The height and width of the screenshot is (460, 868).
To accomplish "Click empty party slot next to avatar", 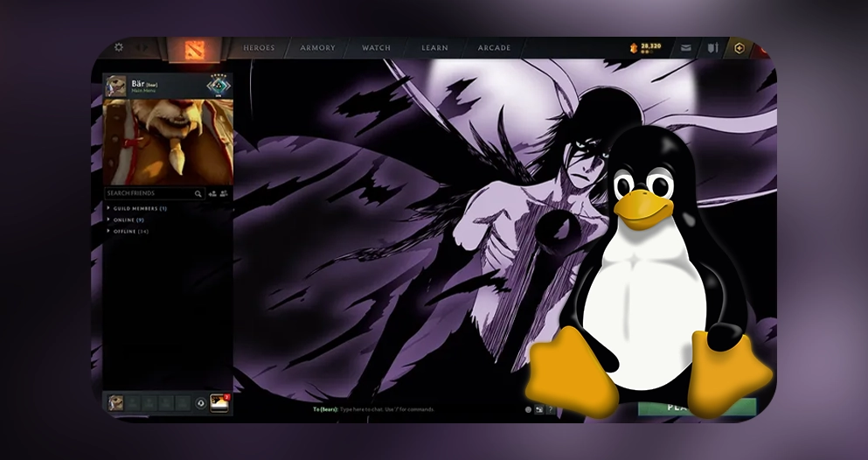I will pos(133,403).
